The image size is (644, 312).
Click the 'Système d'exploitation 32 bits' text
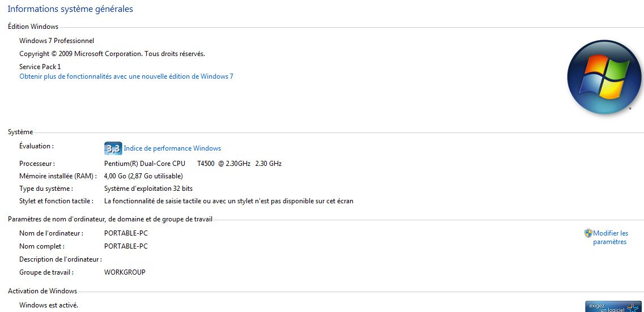click(x=148, y=189)
